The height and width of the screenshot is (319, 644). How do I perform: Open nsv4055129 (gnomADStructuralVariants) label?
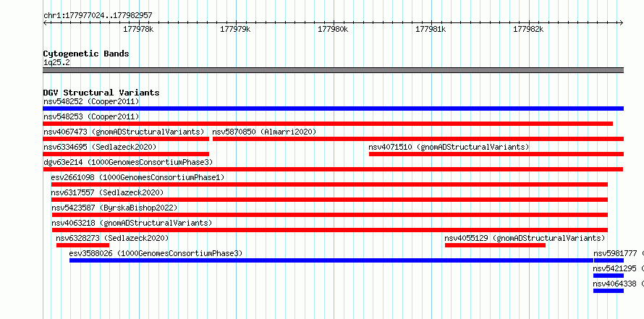525,238
